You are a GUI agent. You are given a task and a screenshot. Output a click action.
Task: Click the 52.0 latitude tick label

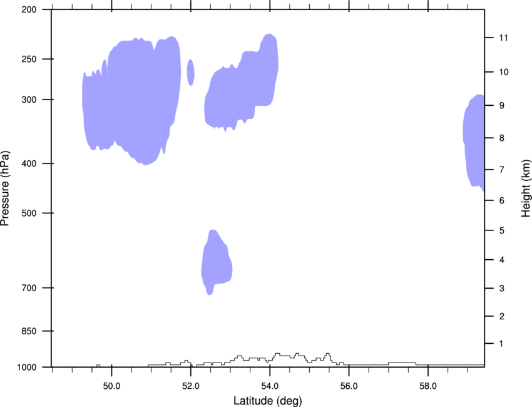(191, 386)
